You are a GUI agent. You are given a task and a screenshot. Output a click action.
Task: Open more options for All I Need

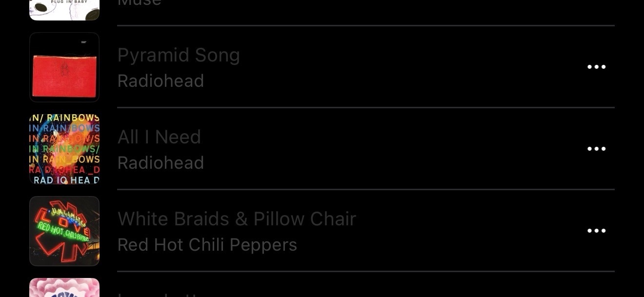(x=596, y=149)
